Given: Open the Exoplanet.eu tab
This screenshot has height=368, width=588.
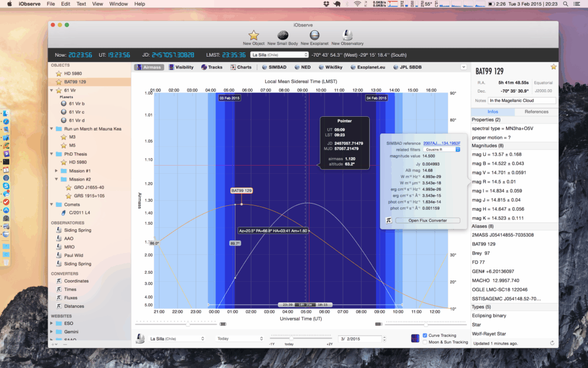Looking at the screenshot, I should tap(367, 67).
